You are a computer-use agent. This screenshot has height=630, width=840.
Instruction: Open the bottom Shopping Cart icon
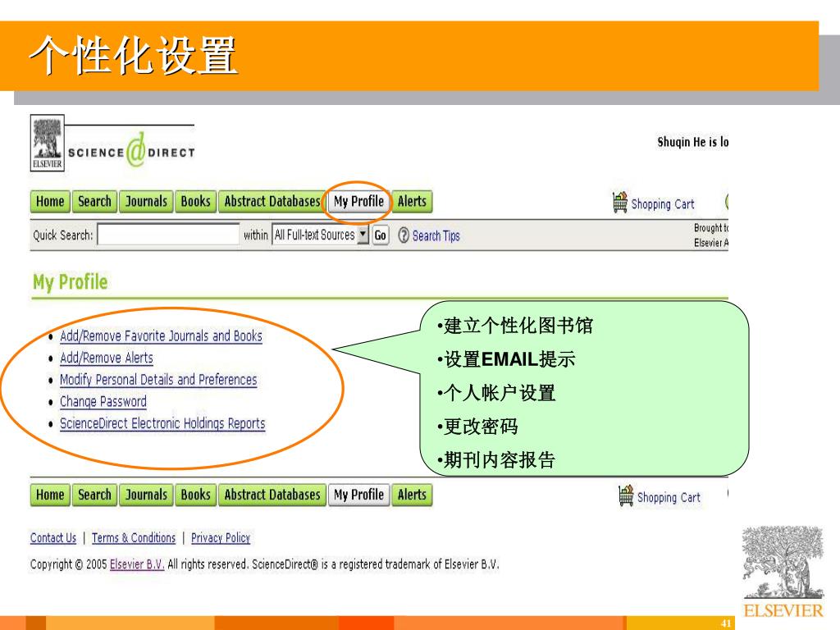(x=626, y=495)
